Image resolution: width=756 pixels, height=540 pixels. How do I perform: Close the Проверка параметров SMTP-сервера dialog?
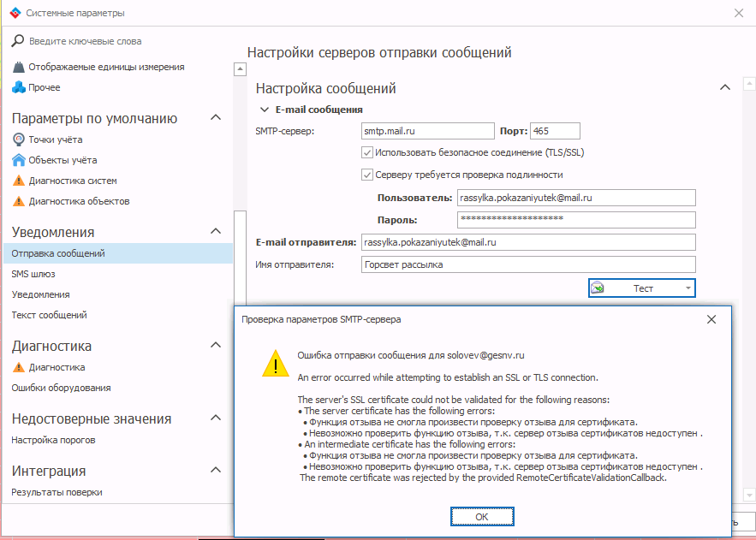click(x=711, y=319)
